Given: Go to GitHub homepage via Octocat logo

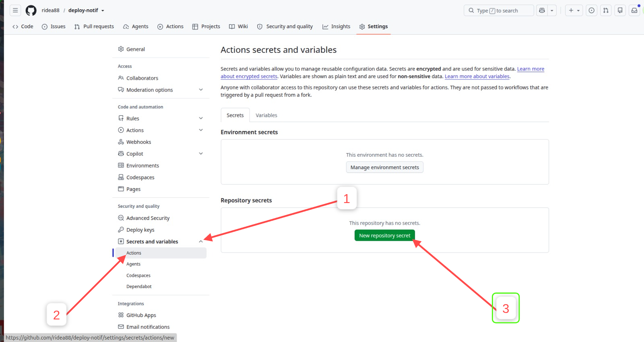Looking at the screenshot, I should 31,10.
